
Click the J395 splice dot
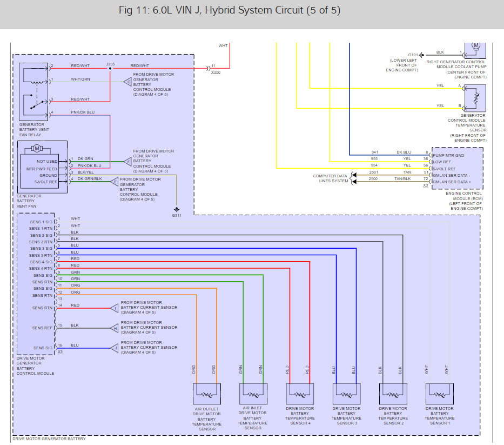110,69
